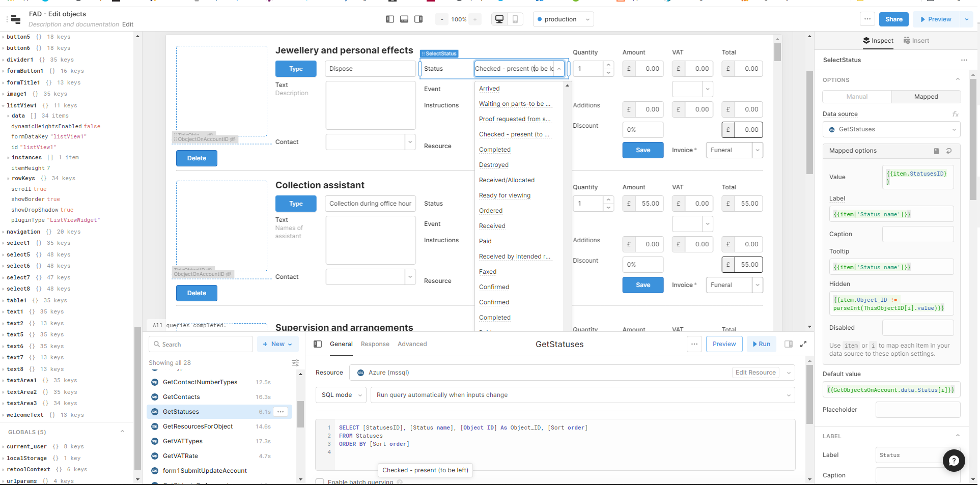The height and width of the screenshot is (485, 980).
Task: Click the Jewellery Type button
Action: click(296, 69)
